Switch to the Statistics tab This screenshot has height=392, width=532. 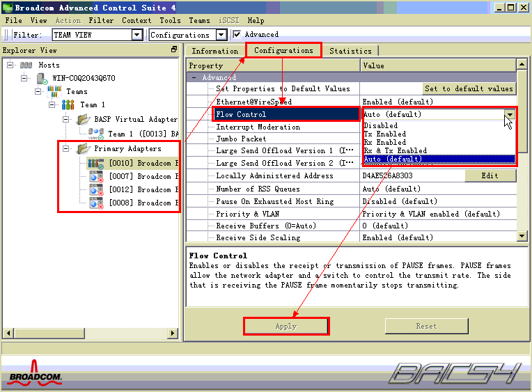click(x=350, y=51)
